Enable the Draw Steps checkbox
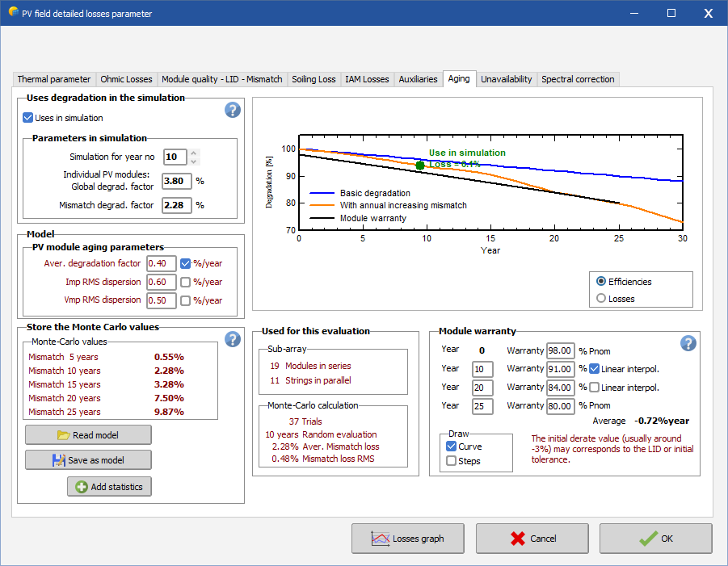The height and width of the screenshot is (566, 728). coord(451,461)
